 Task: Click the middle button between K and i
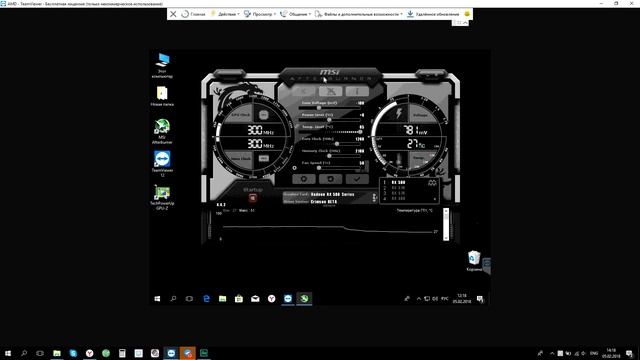330,91
